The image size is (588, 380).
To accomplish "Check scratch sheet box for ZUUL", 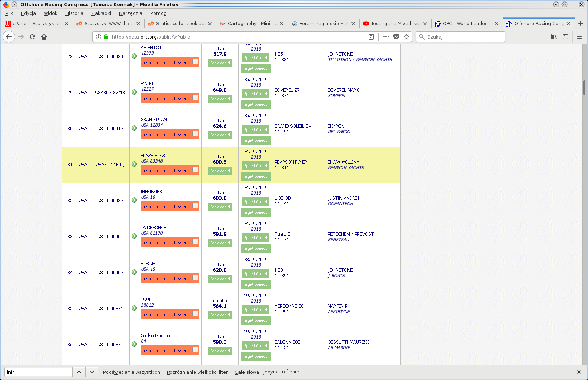I will [x=195, y=313].
